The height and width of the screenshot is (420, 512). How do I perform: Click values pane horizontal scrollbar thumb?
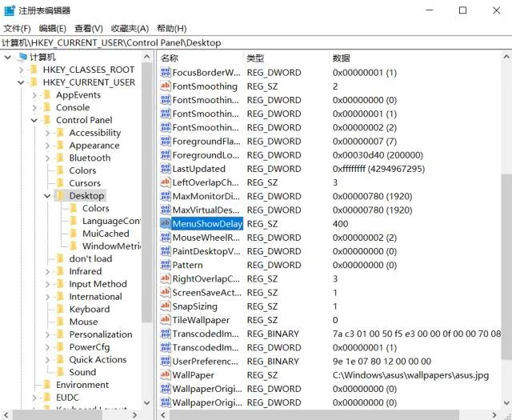coord(314,414)
